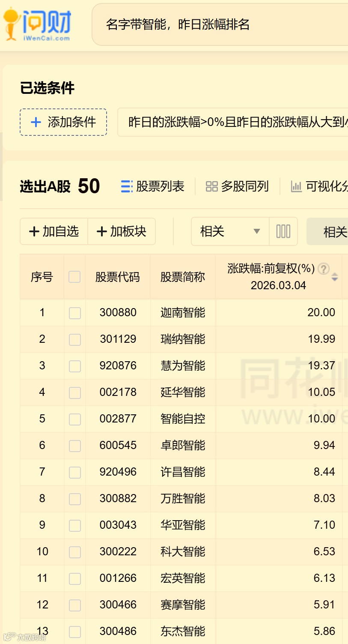Open the column settings icon

click(283, 231)
